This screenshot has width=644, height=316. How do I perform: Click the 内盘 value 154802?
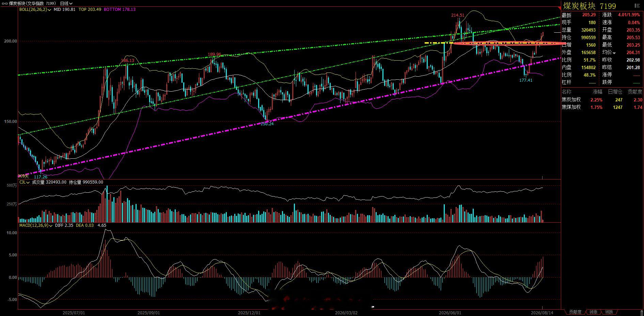point(588,67)
